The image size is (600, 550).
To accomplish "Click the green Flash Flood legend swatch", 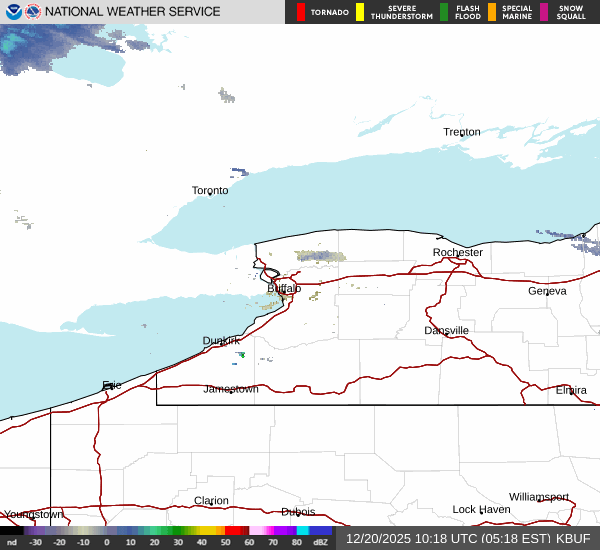I will (x=444, y=12).
